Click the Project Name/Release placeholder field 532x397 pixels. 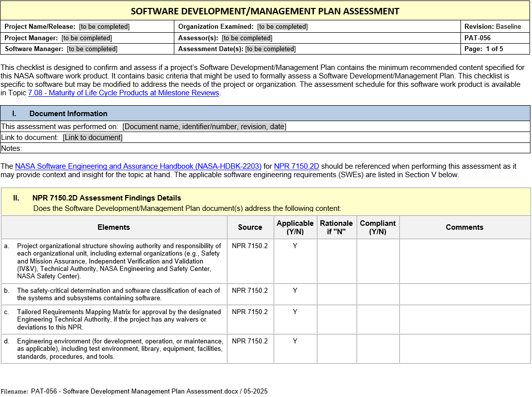(x=104, y=27)
